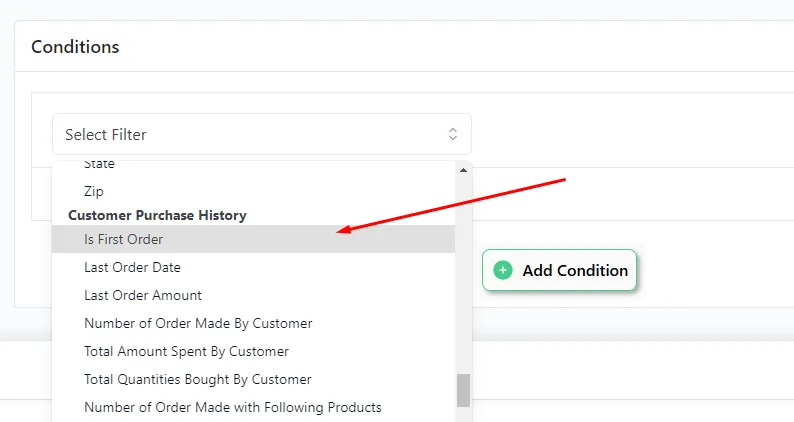Open the Select Filter dropdown

261,134
